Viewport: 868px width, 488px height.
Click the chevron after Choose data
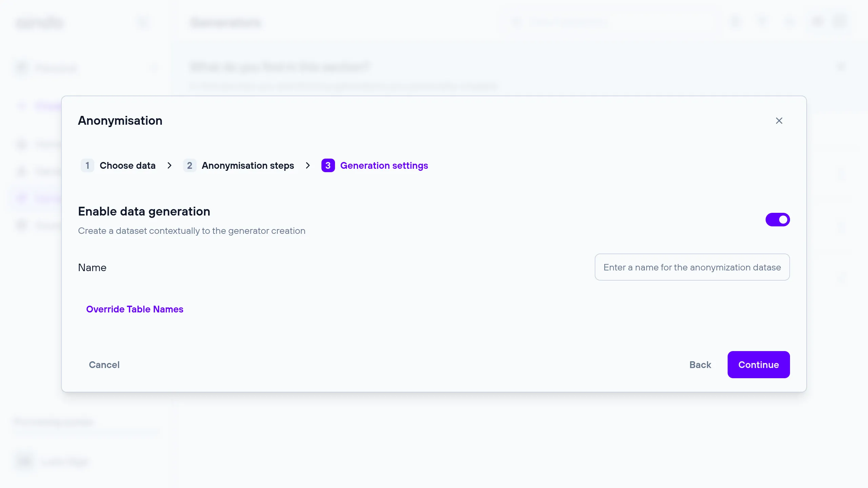[x=170, y=165]
